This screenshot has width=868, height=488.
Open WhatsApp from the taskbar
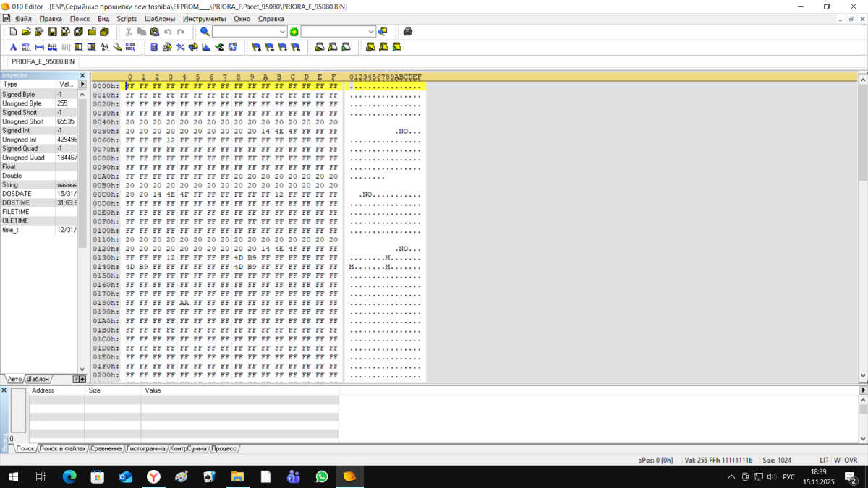tap(321, 477)
